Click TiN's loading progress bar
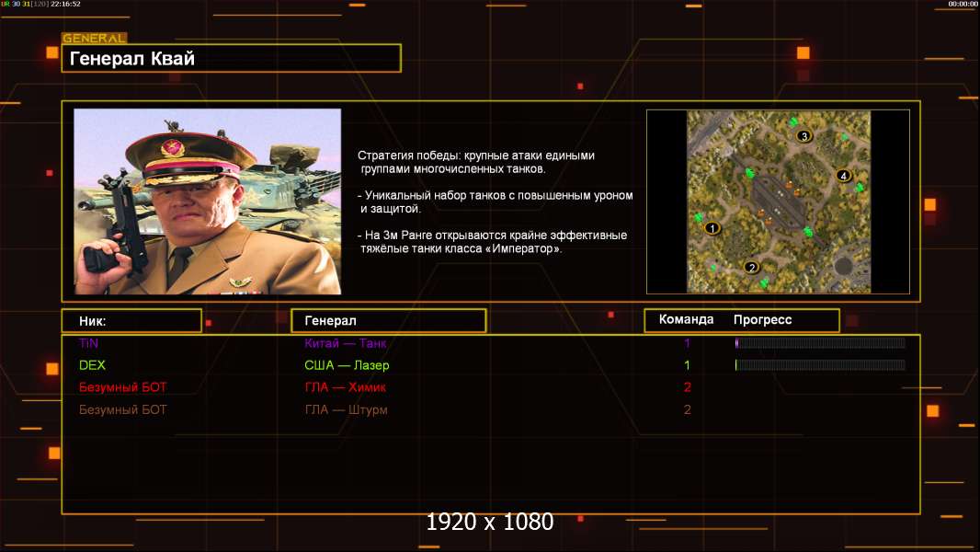Screen dimensions: 980x552 click(x=820, y=343)
